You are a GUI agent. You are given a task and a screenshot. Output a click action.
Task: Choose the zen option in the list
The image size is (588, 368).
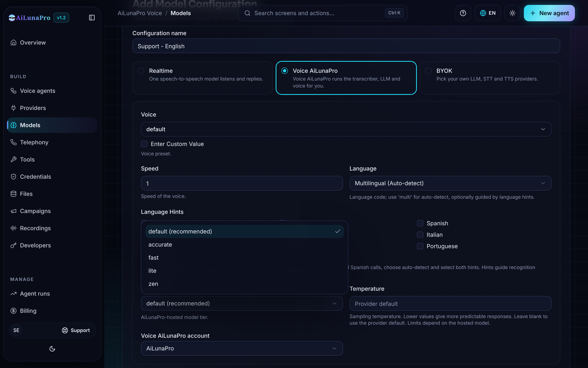(x=245, y=284)
